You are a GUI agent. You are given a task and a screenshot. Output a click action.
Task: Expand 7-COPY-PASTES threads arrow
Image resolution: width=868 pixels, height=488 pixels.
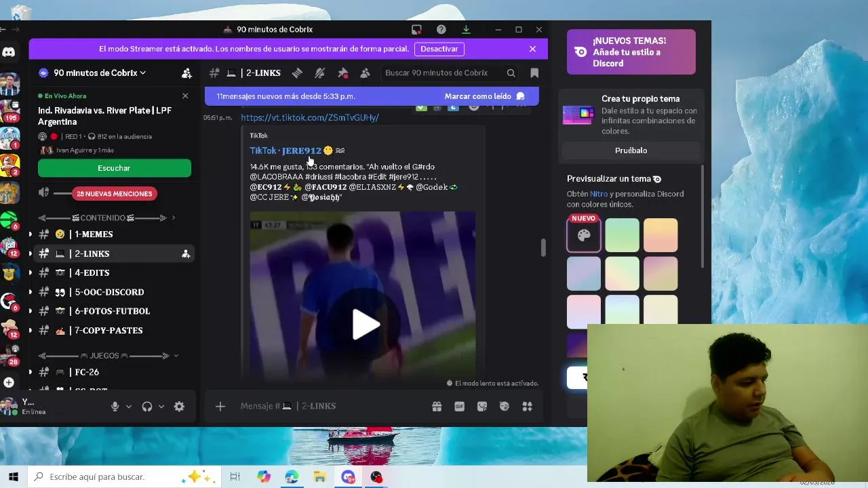tap(30, 330)
